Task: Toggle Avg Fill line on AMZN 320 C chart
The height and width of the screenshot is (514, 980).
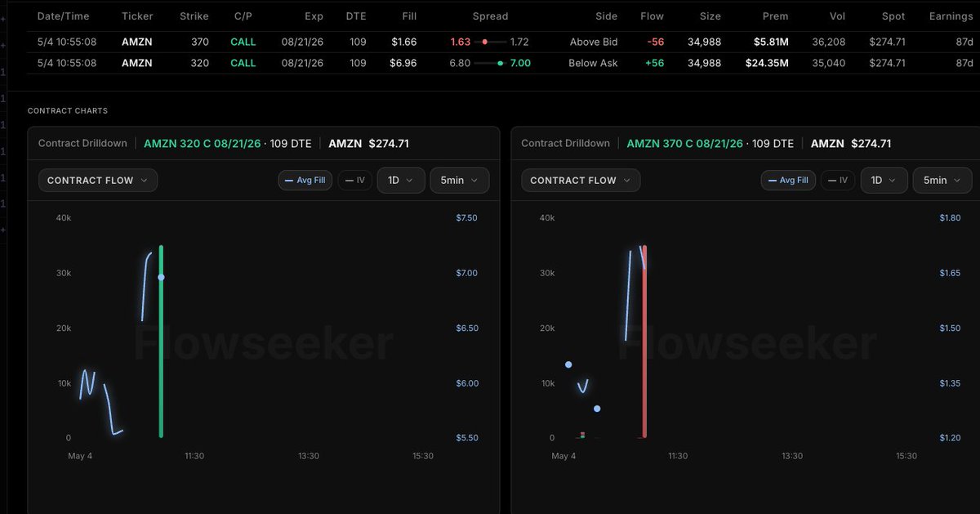Action: pos(305,181)
